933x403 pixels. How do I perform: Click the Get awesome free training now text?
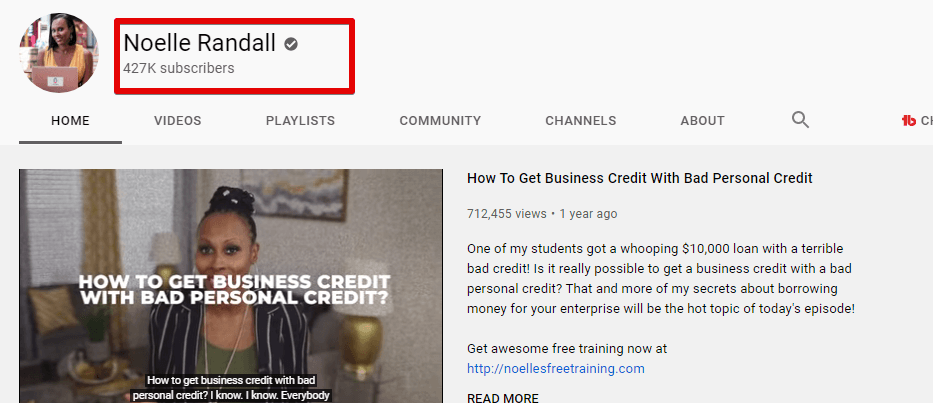567,348
